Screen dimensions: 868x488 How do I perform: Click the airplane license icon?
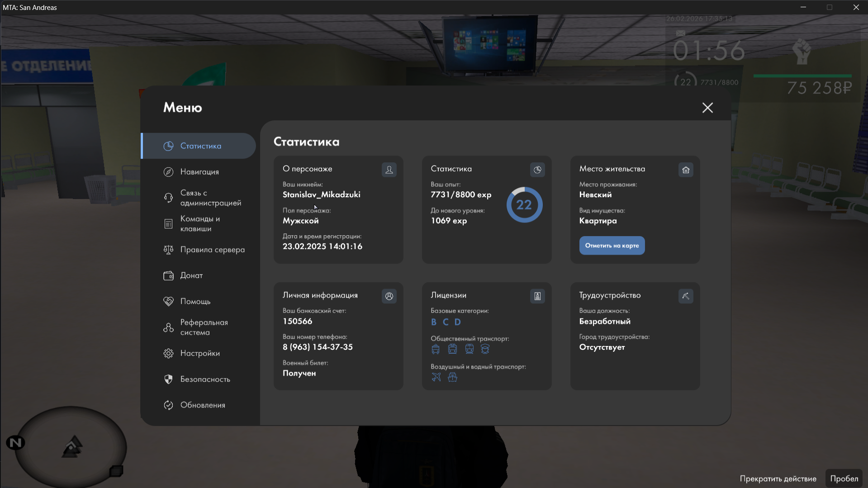pos(436,377)
